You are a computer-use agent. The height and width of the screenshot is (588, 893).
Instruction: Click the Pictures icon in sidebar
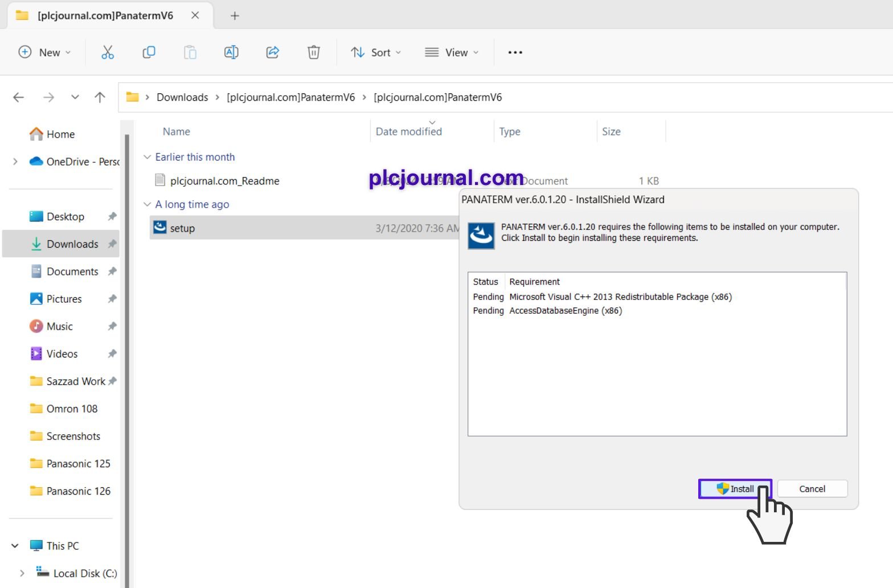point(36,299)
